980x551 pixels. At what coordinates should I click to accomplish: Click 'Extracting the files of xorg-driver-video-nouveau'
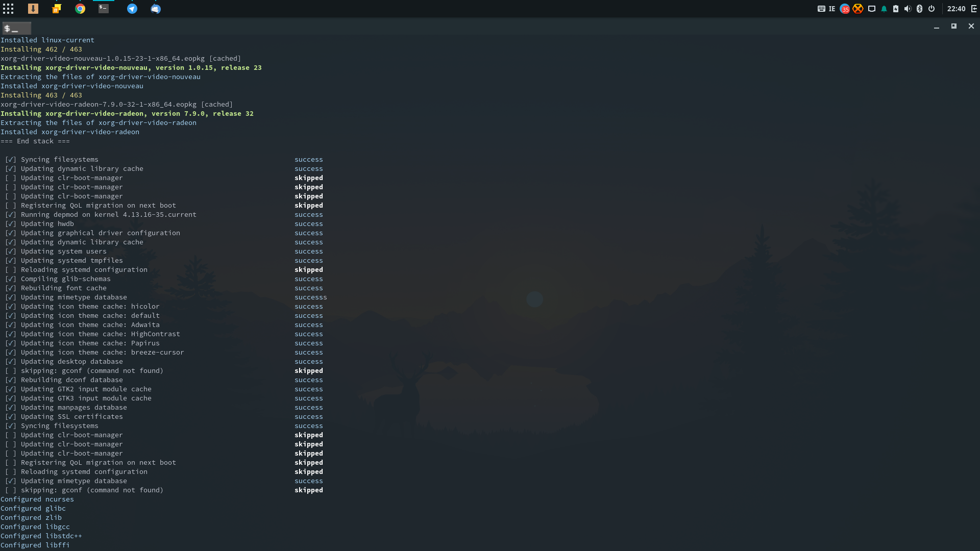pos(101,77)
